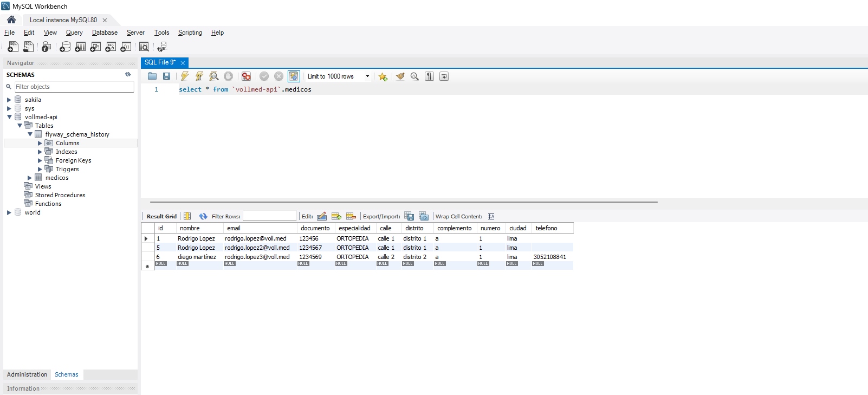Commit the current transaction
Screen dimensions: 868x395
(264, 76)
